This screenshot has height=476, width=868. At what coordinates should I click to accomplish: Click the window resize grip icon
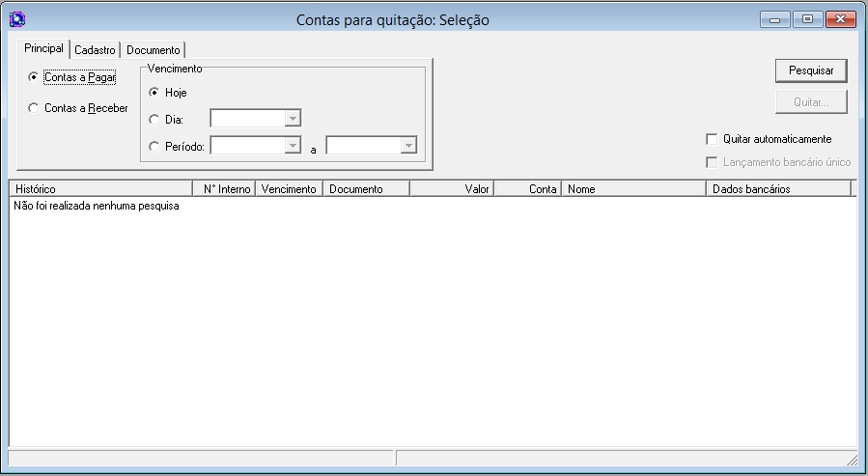[852, 459]
